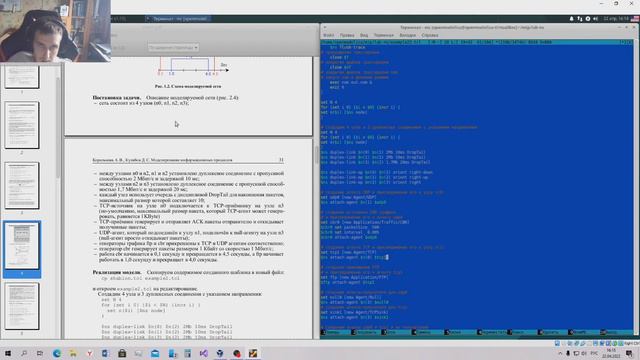Open the Windows Start menu

point(8,353)
